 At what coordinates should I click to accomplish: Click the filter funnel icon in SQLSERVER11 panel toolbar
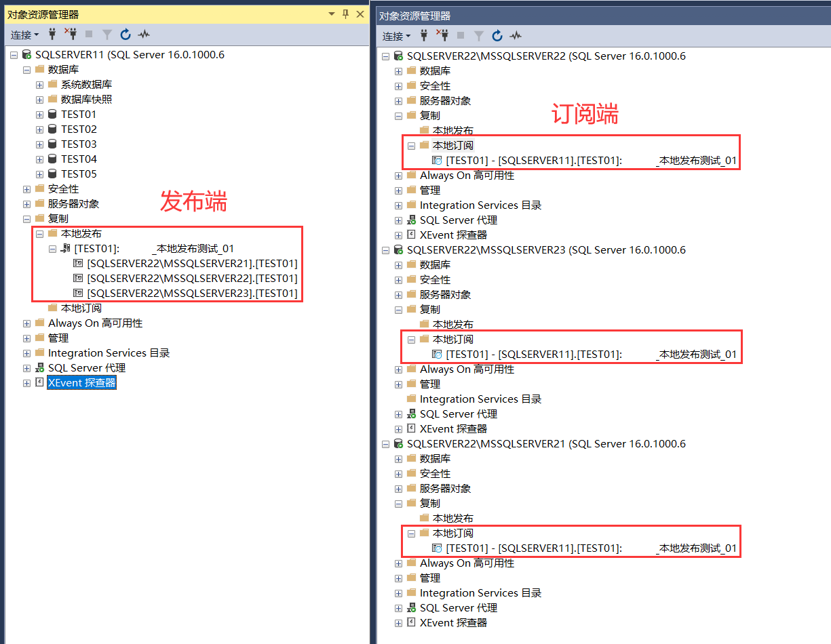point(107,34)
